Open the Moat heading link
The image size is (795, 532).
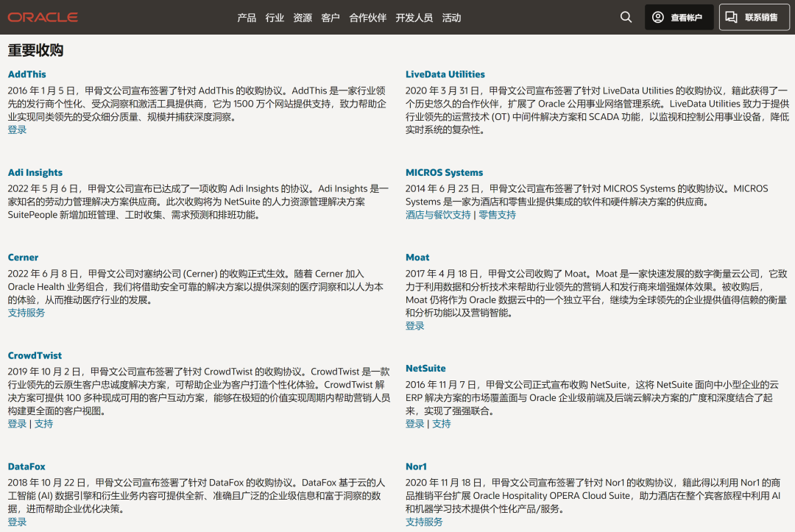click(x=417, y=258)
